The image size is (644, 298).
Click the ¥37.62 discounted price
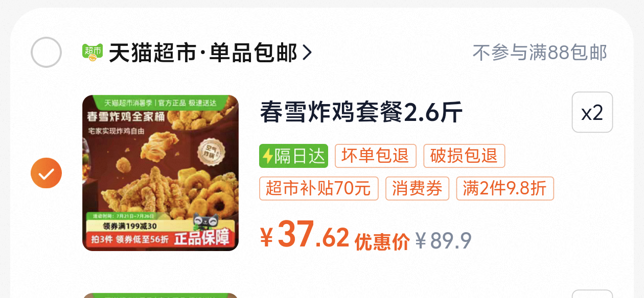coord(305,235)
